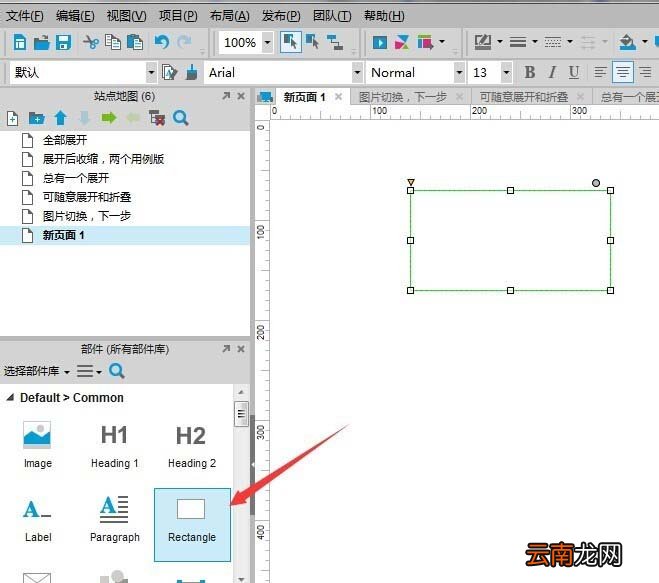Add a new page in sitemap
The width and height of the screenshot is (659, 583).
click(13, 119)
